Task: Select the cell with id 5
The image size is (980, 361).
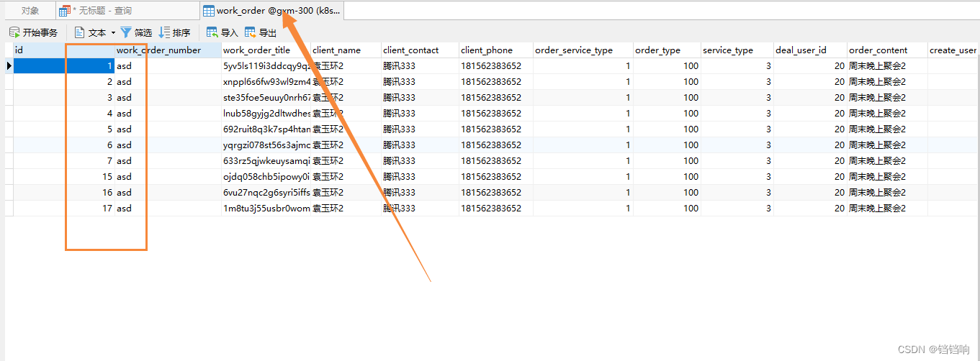Action: coord(64,129)
